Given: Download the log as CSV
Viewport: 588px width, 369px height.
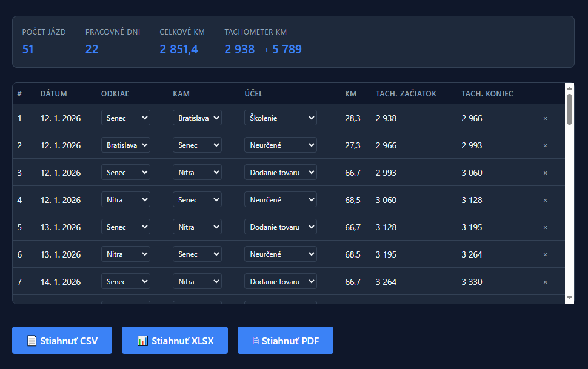Looking at the screenshot, I should [x=62, y=341].
